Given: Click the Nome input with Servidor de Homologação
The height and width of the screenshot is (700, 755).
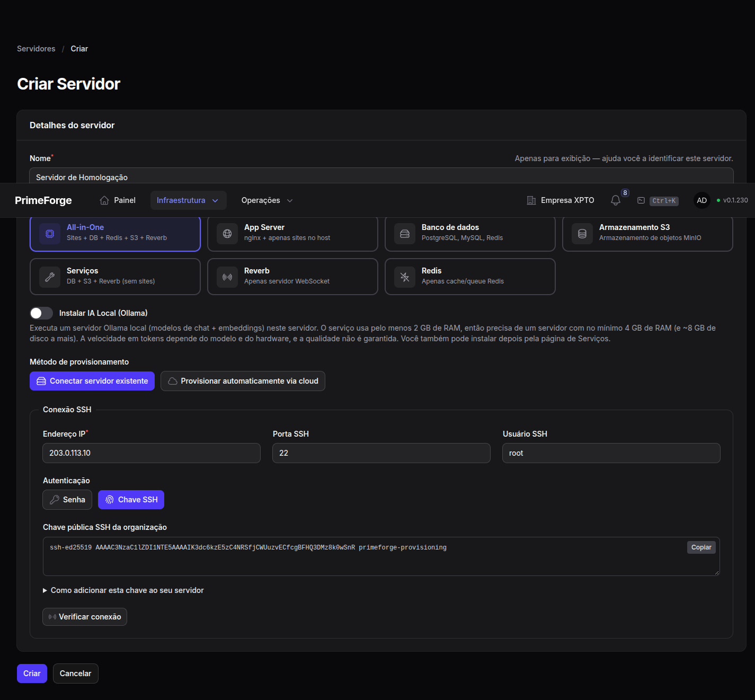Looking at the screenshot, I should coord(381,176).
